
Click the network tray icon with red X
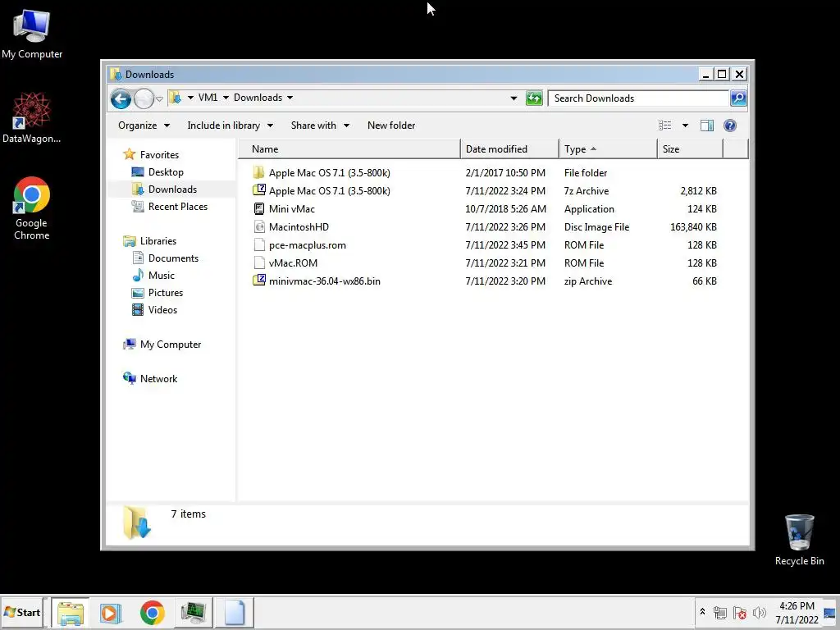(x=740, y=612)
